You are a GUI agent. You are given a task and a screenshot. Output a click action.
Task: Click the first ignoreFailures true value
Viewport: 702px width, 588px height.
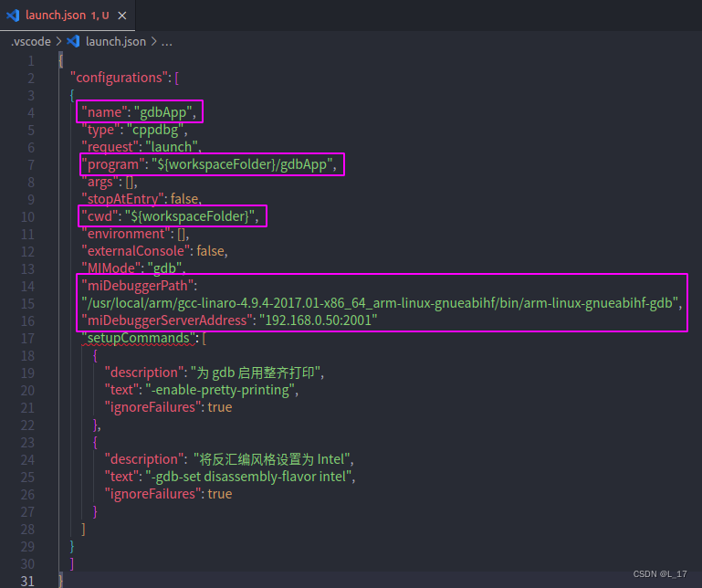tap(219, 406)
